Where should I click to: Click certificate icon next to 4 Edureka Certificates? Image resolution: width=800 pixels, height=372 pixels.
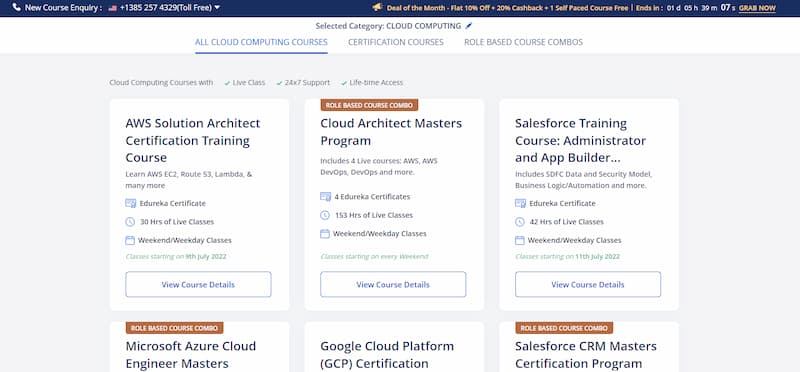pos(326,196)
